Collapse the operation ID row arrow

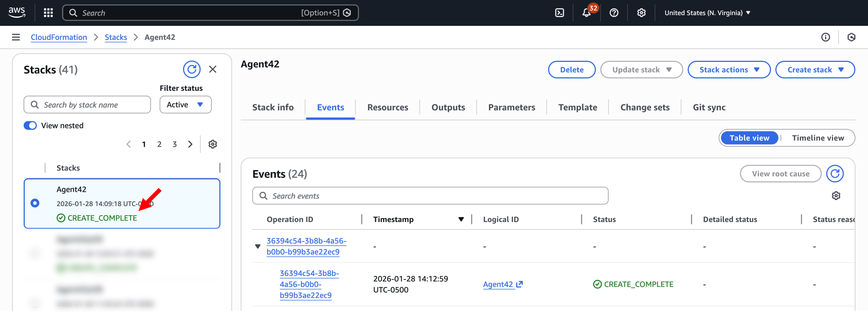point(258,246)
